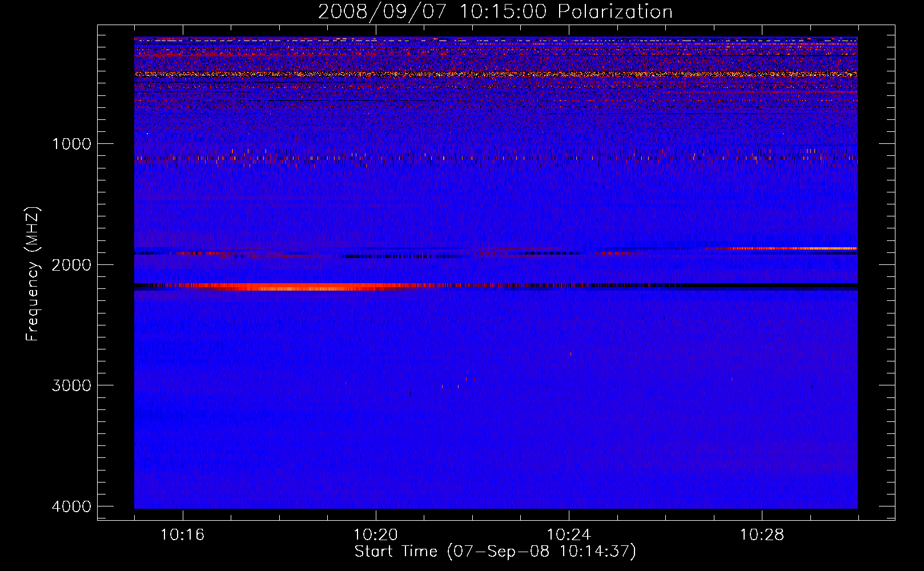Screen dimensions: 924x571
Task: Click the 10:20 time tick label
Action: point(376,535)
